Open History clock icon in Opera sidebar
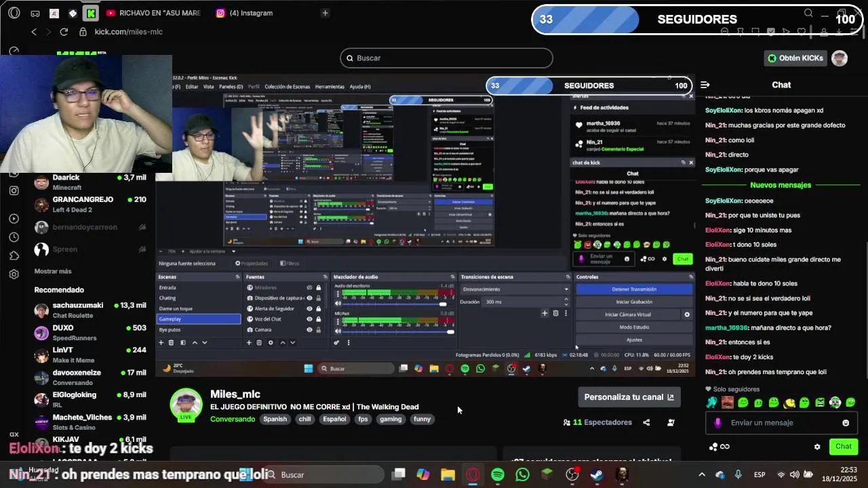 [14, 237]
